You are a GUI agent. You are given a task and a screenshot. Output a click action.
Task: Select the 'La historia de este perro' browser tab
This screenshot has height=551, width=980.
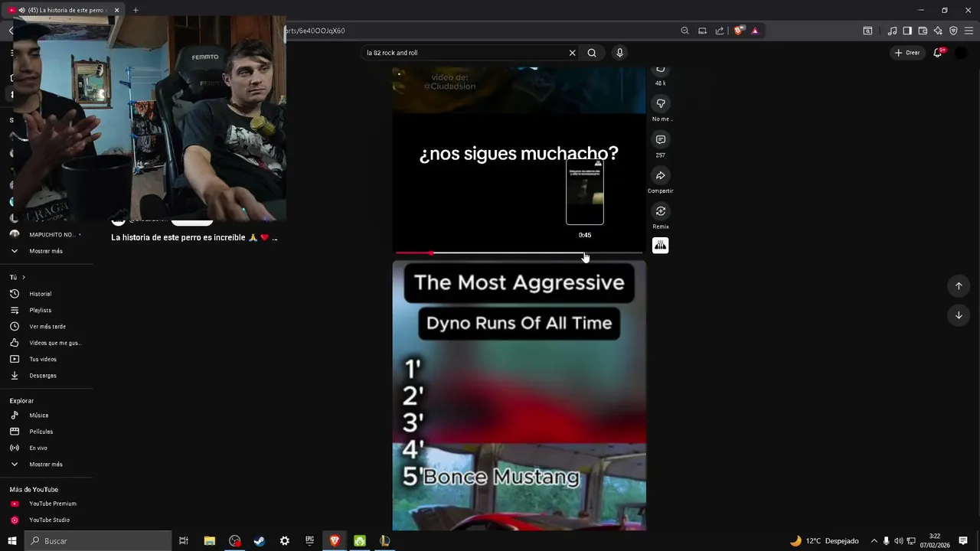[65, 10]
